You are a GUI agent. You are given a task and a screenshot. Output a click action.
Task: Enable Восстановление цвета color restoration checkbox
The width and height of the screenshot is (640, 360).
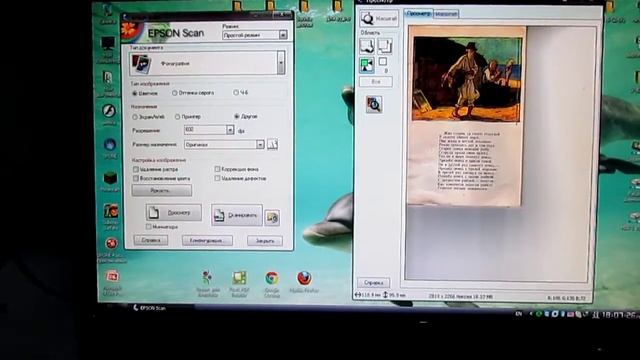[x=136, y=178]
